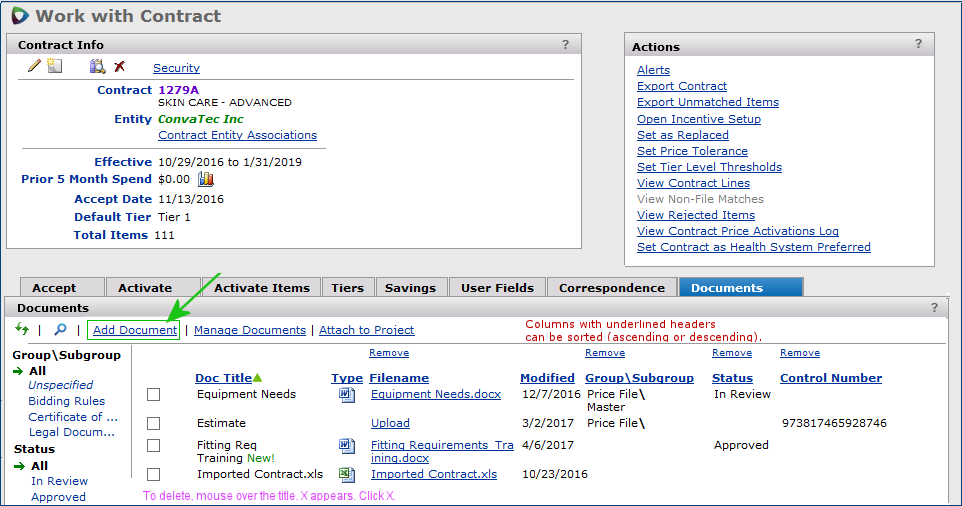This screenshot has height=506, width=962.
Task: Remove the Control Number column
Action: tap(799, 353)
